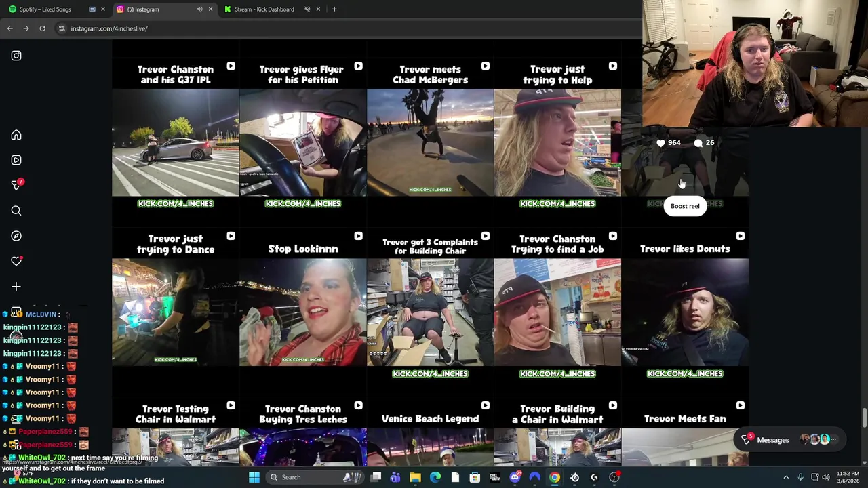Mute audio on the Instagram tab
Image resolution: width=868 pixels, height=488 pixels.
[199, 9]
